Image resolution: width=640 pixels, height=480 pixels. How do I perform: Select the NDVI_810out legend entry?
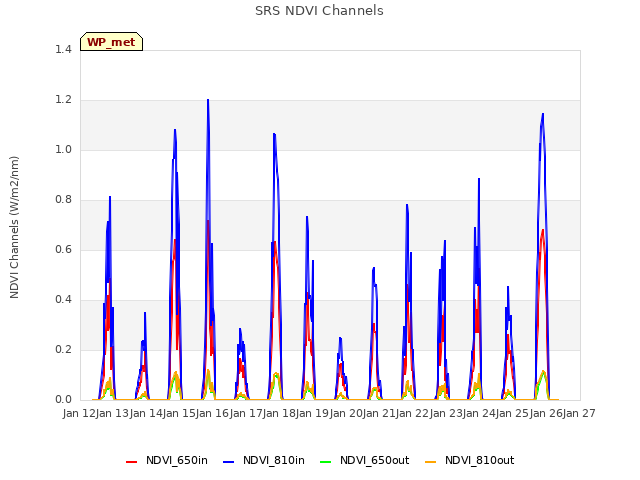(x=469, y=460)
